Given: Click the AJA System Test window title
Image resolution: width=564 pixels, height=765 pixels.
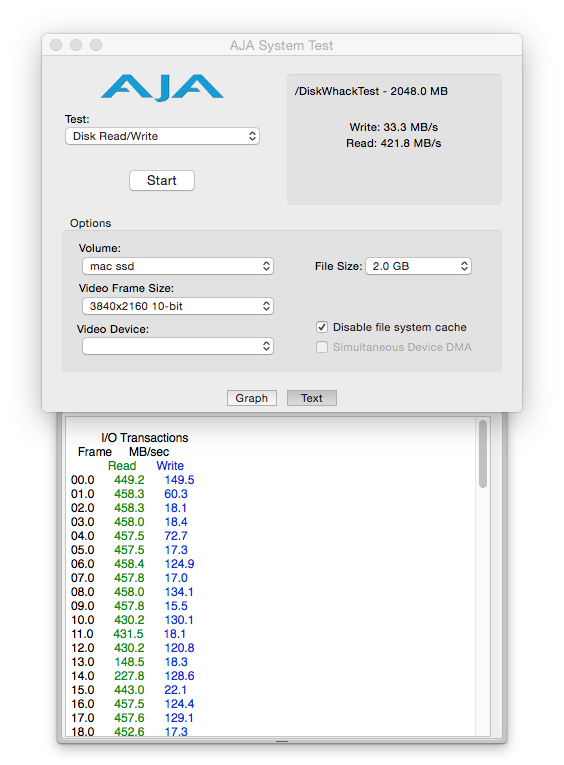Looking at the screenshot, I should [x=282, y=45].
